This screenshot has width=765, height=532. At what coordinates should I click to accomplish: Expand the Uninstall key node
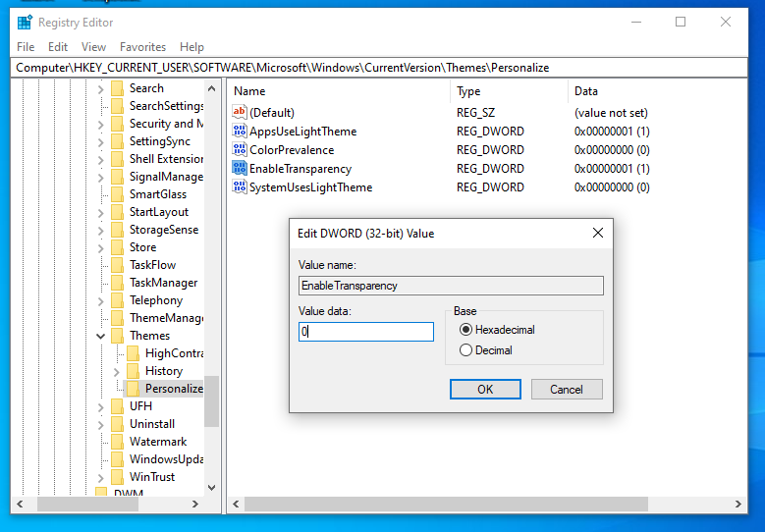click(x=101, y=424)
